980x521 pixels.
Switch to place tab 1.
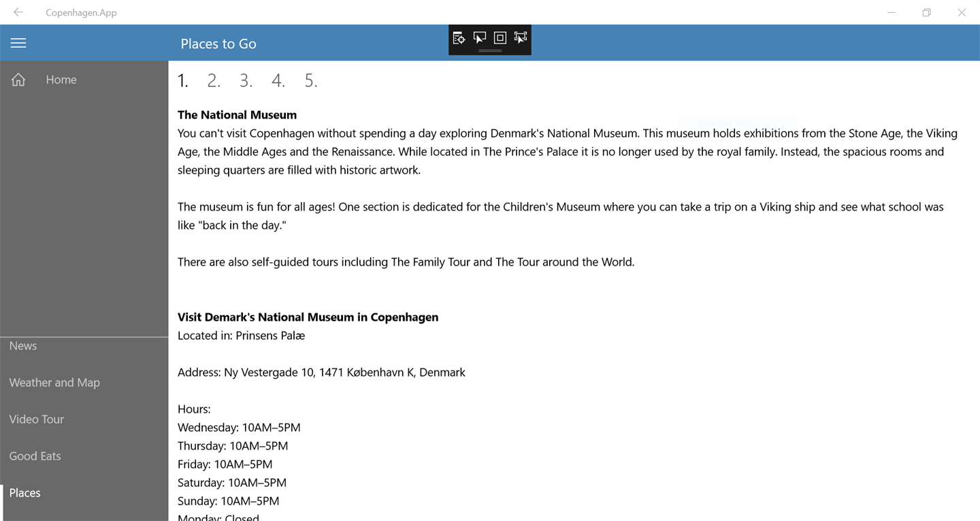183,81
